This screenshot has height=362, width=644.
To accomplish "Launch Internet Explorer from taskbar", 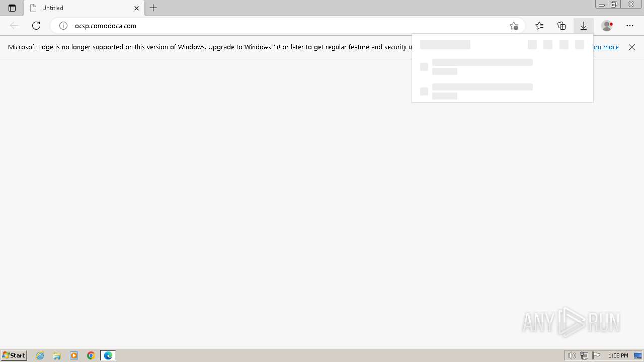I will coord(40,355).
